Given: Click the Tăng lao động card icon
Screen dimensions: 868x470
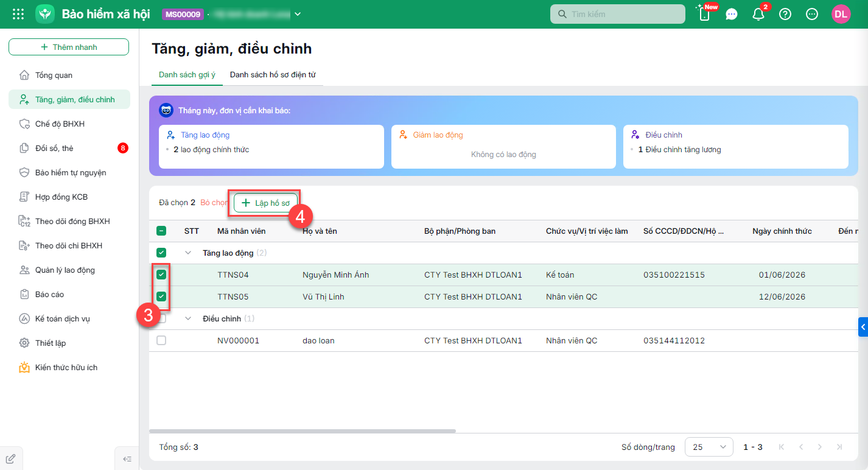Looking at the screenshot, I should pos(170,135).
